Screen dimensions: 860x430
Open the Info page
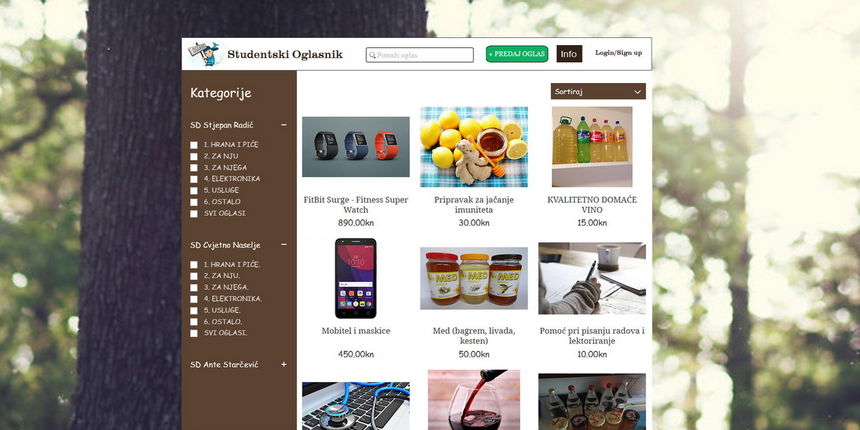(x=569, y=54)
